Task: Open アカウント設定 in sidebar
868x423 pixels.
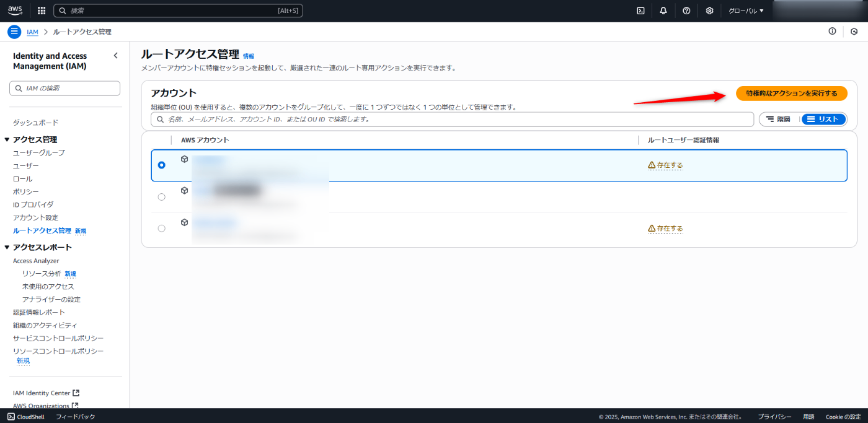Action: (x=35, y=217)
